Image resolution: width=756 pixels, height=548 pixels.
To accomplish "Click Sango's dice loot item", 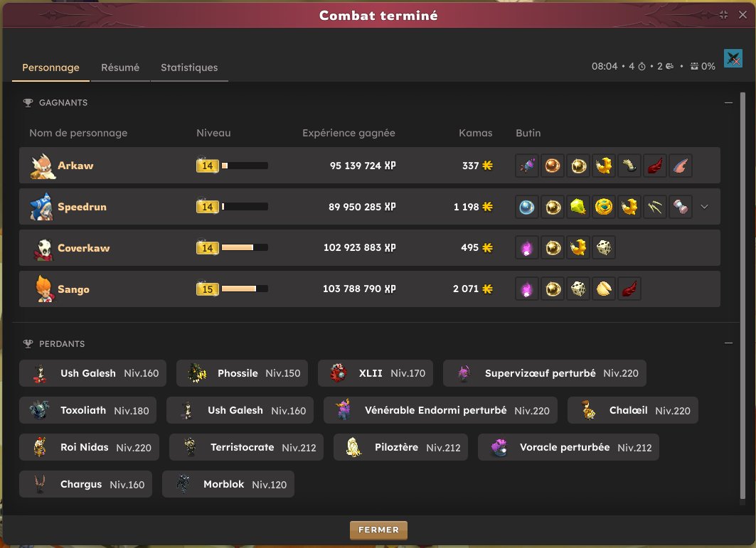I will point(578,289).
